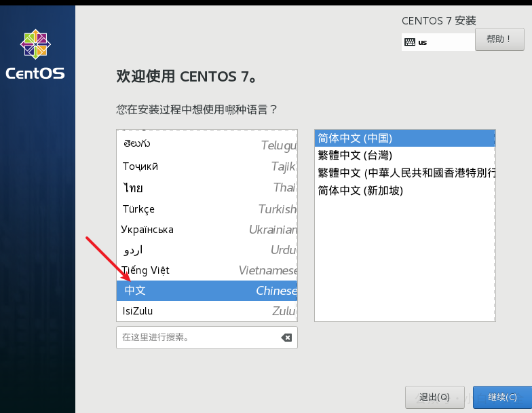Choose 繁體中文 Hong Kong locale

[404, 173]
